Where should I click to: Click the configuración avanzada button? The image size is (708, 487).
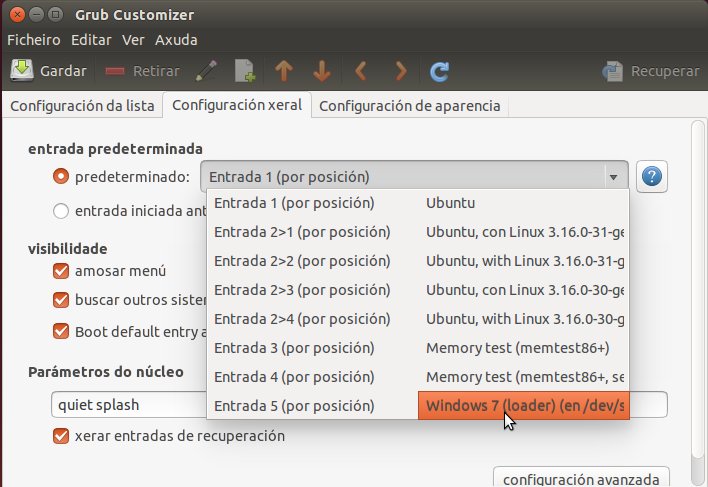(x=581, y=477)
